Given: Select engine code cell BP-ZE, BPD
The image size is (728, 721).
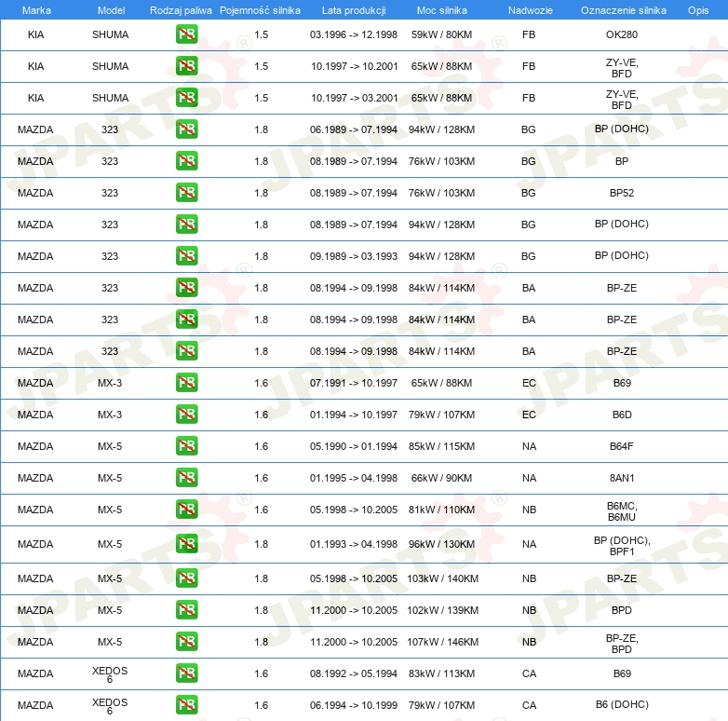Looking at the screenshot, I should (622, 643).
